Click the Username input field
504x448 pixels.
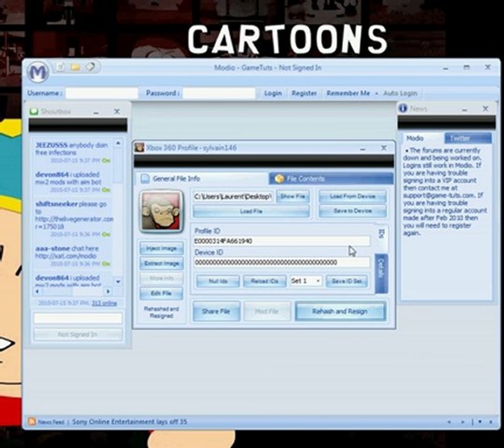101,93
